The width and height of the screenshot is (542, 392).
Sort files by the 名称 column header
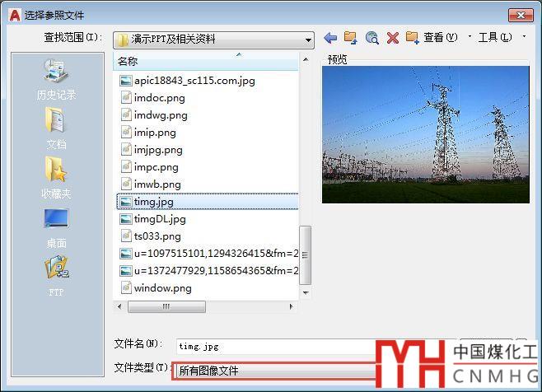tap(205, 62)
